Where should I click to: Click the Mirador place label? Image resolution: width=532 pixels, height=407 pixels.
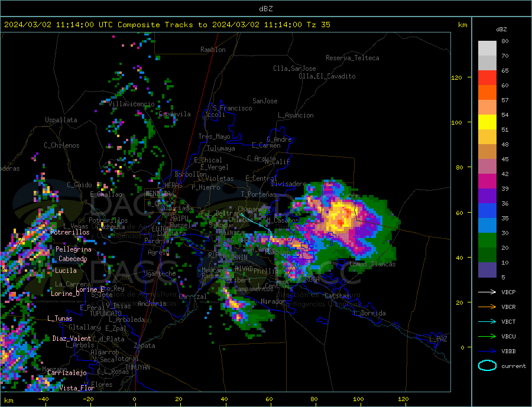click(273, 301)
